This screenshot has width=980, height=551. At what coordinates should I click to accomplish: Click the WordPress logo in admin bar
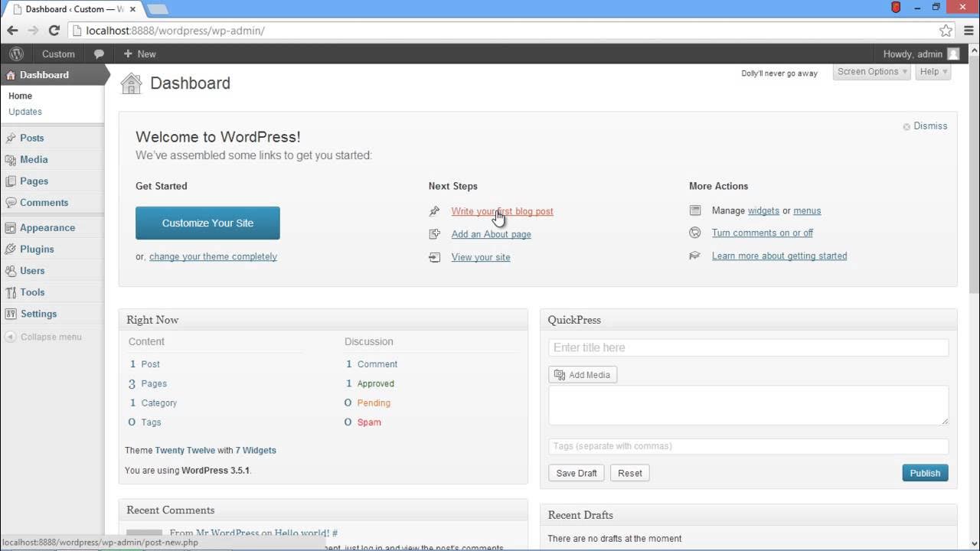pyautogui.click(x=17, y=54)
